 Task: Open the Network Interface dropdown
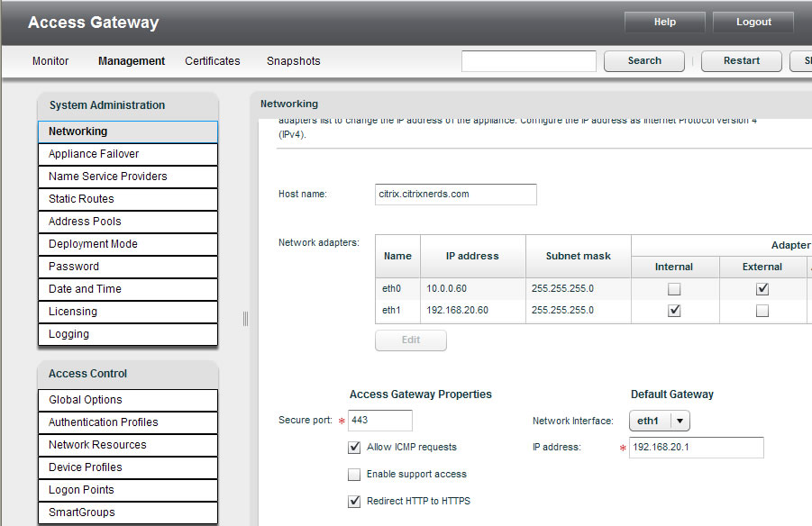click(x=660, y=421)
